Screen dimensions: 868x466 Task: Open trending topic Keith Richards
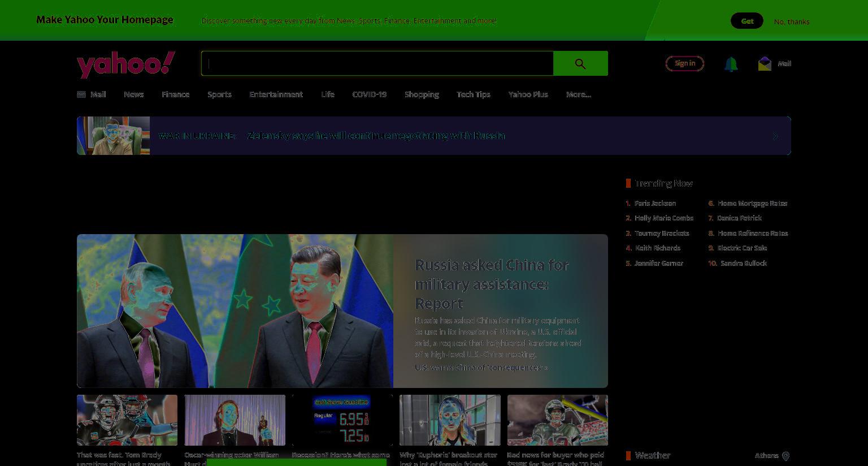(658, 248)
